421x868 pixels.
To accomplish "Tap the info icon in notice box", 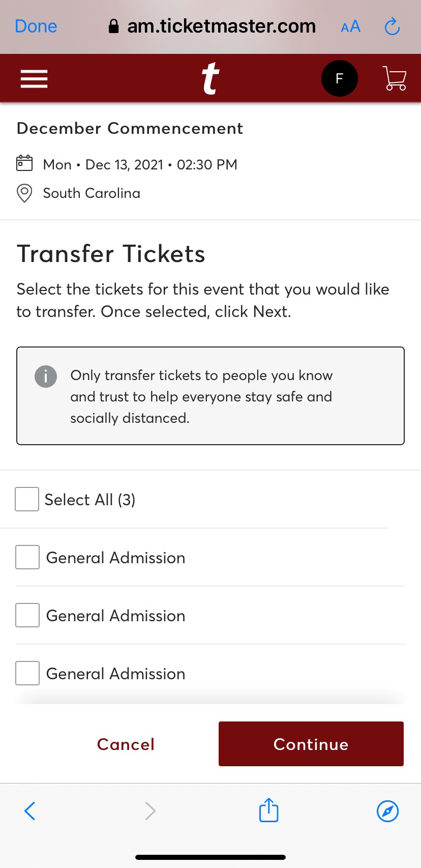I will [46, 377].
